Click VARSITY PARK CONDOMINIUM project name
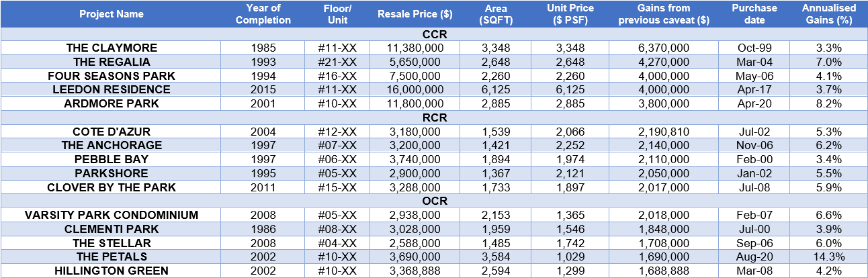The height and width of the screenshot is (278, 868). pos(112,215)
